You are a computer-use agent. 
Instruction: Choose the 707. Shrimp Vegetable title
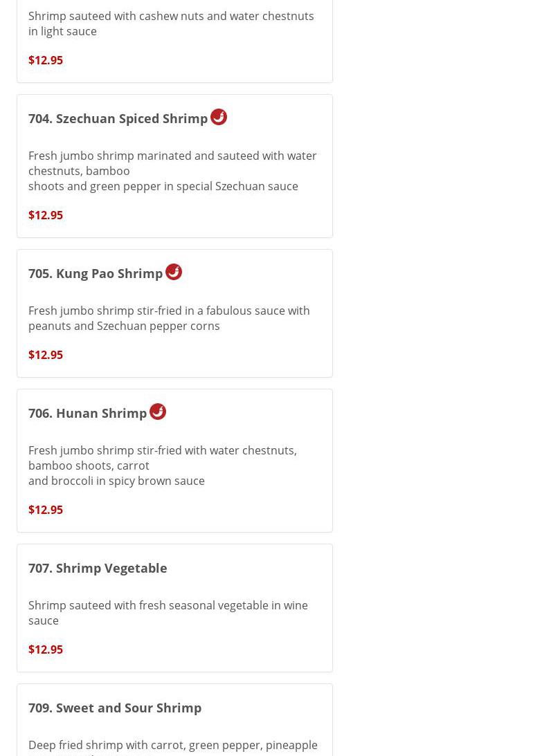pyautogui.click(x=98, y=568)
